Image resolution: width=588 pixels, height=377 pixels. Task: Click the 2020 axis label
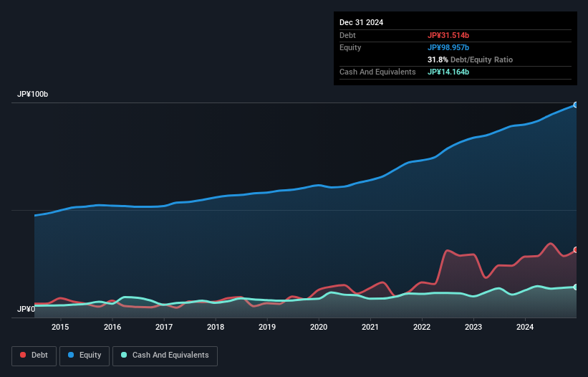pyautogui.click(x=319, y=327)
